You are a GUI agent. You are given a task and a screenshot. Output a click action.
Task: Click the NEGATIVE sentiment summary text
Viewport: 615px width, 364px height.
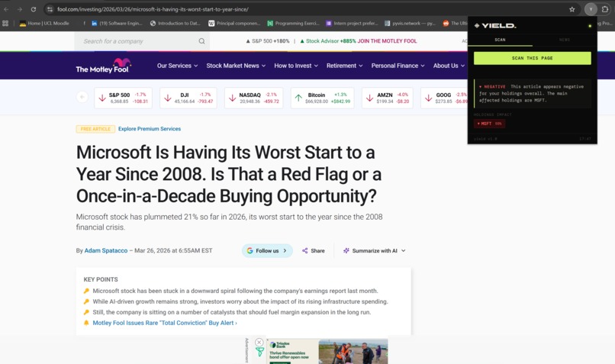coord(531,93)
